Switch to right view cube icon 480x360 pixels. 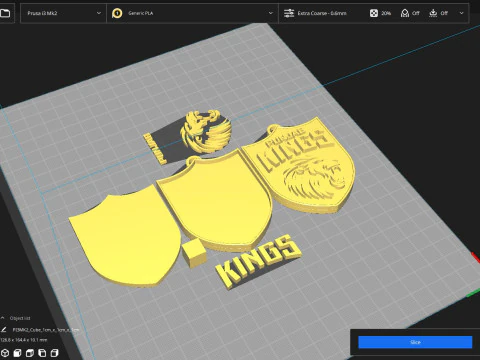pyautogui.click(x=54, y=353)
